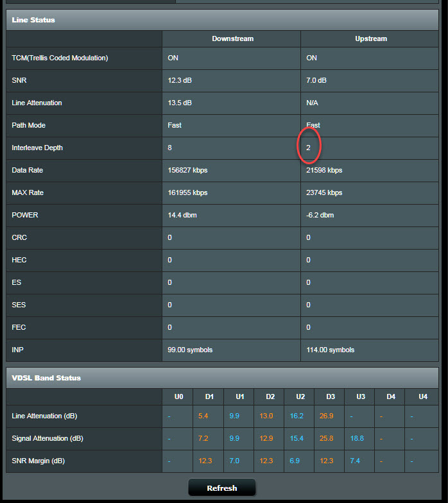The width and height of the screenshot is (448, 503).
Task: Click the Line Attenuation (dB) band row label
Action: [x=44, y=416]
